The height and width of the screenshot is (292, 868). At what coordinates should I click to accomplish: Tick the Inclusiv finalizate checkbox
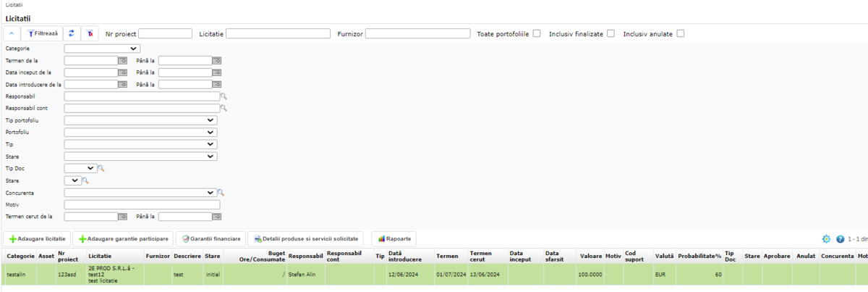tap(610, 33)
